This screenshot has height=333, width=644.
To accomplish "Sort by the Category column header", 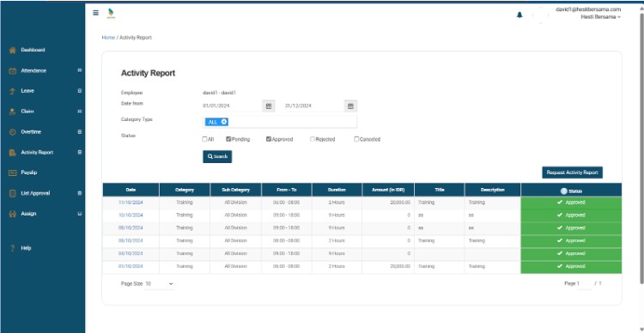I will click(x=185, y=191).
